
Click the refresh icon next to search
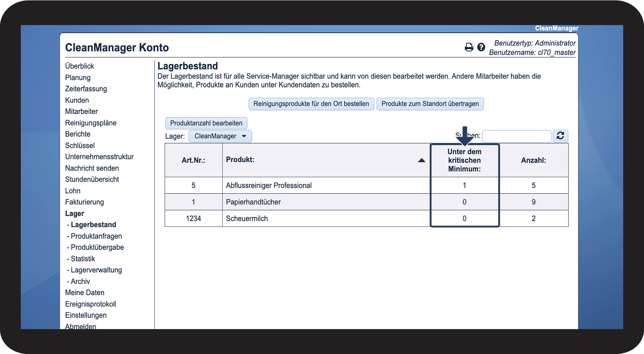(x=561, y=136)
